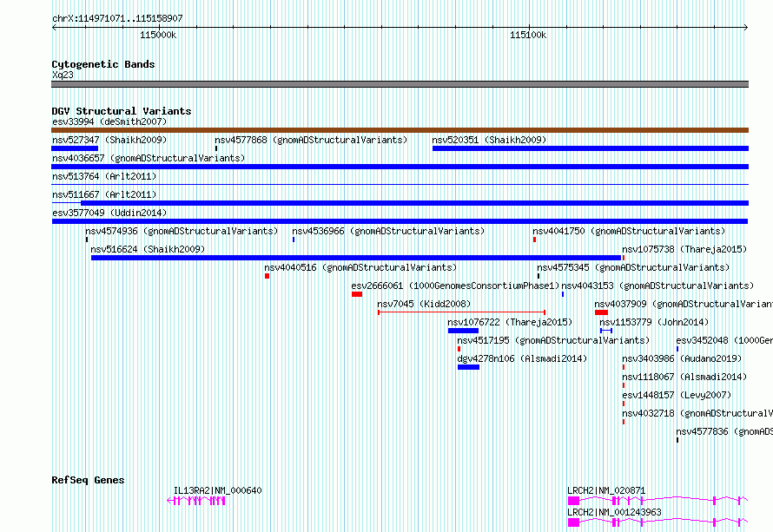Select the blue dgv4278n106 variant bar

click(x=468, y=367)
